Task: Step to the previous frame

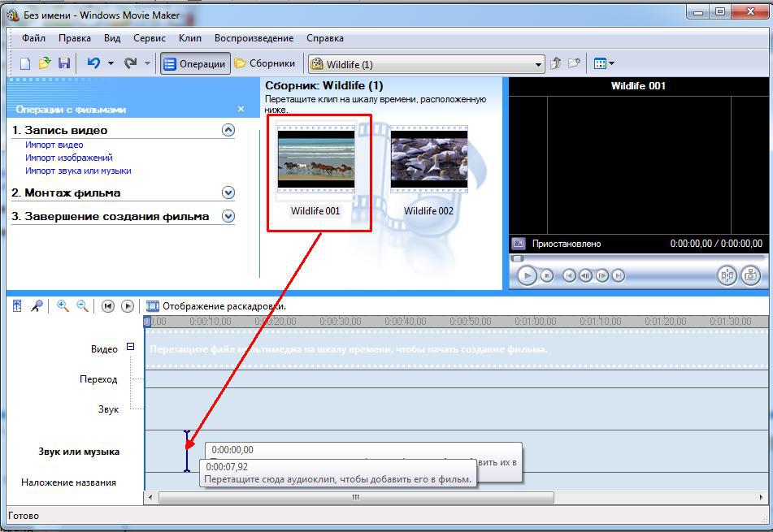Action: coord(585,276)
